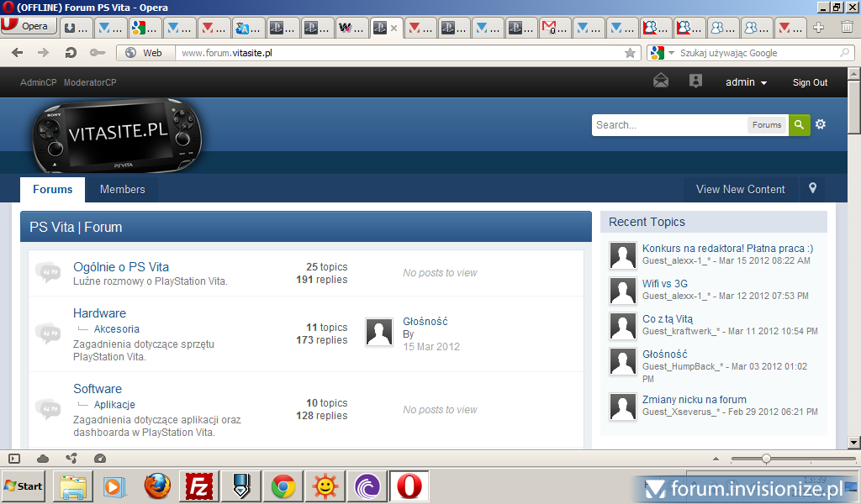Expand the admin user dropdown

[x=747, y=82]
